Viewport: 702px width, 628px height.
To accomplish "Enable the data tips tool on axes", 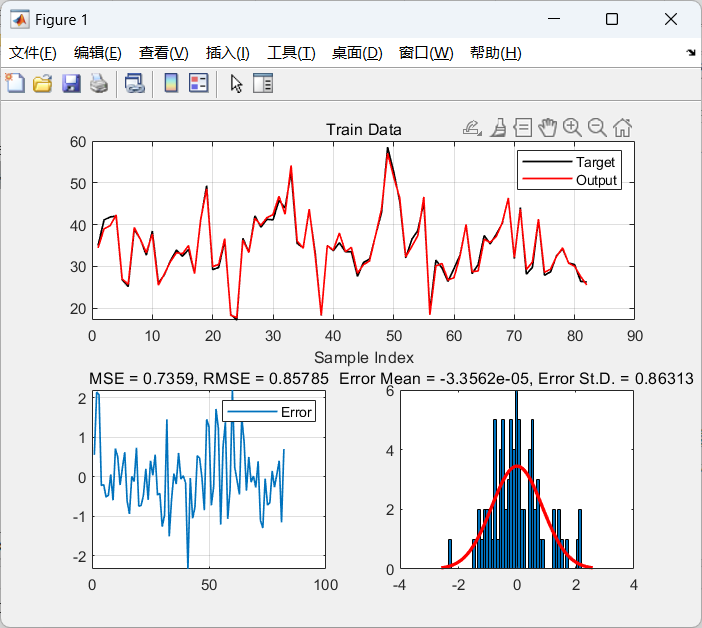I will [522, 127].
